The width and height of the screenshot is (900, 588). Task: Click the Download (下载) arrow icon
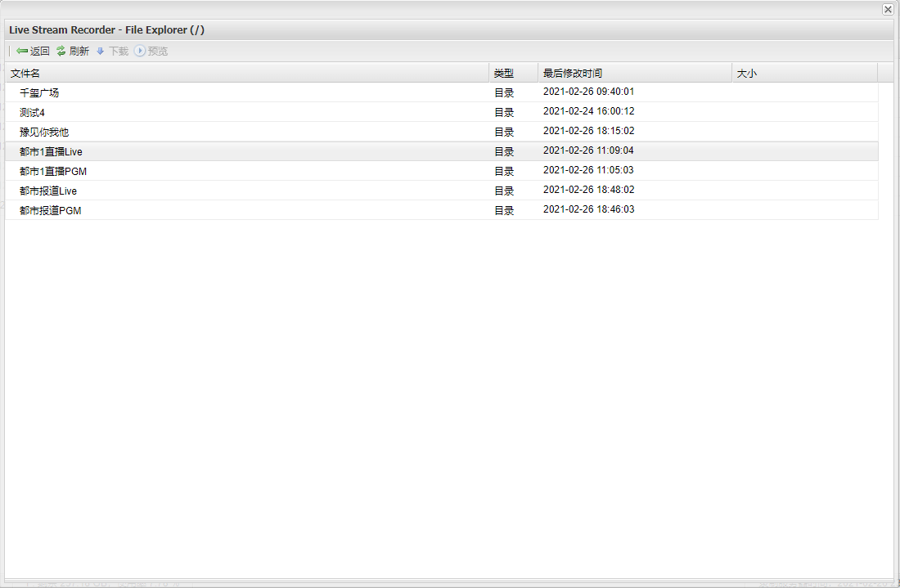[101, 51]
